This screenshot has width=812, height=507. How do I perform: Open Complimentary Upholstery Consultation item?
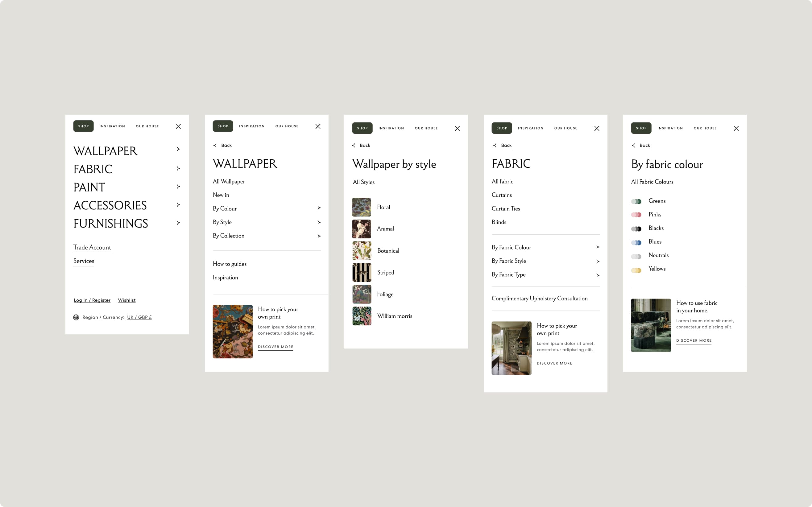point(540,299)
